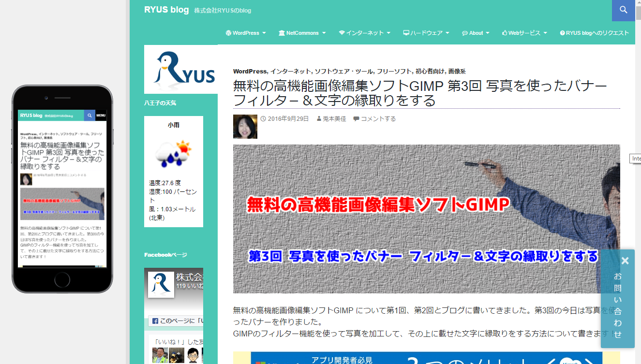This screenshot has height=364, width=641.
Task: Click the コメントする comment link
Action: [x=378, y=119]
